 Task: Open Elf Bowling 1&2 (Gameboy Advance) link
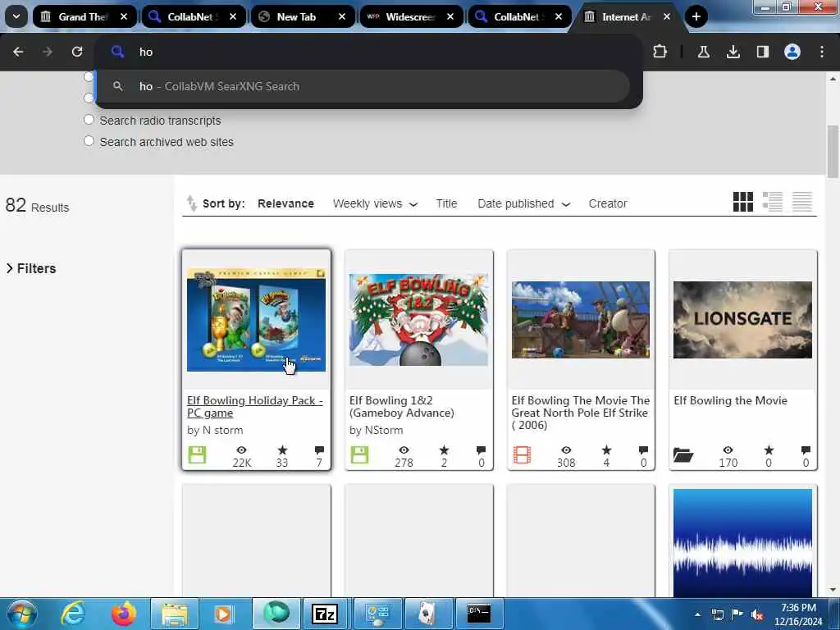coord(402,407)
